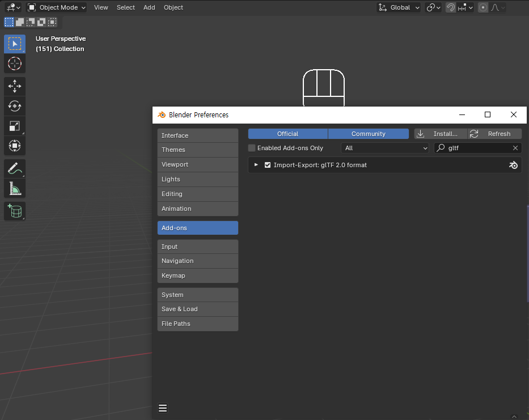Open the Save & Load preferences tab
Image resolution: width=529 pixels, height=420 pixels.
(x=198, y=309)
